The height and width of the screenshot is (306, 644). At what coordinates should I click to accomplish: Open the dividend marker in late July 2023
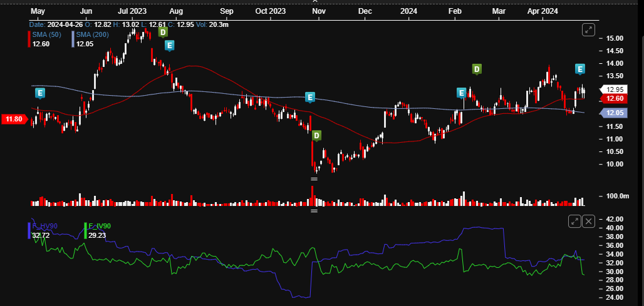(x=163, y=32)
